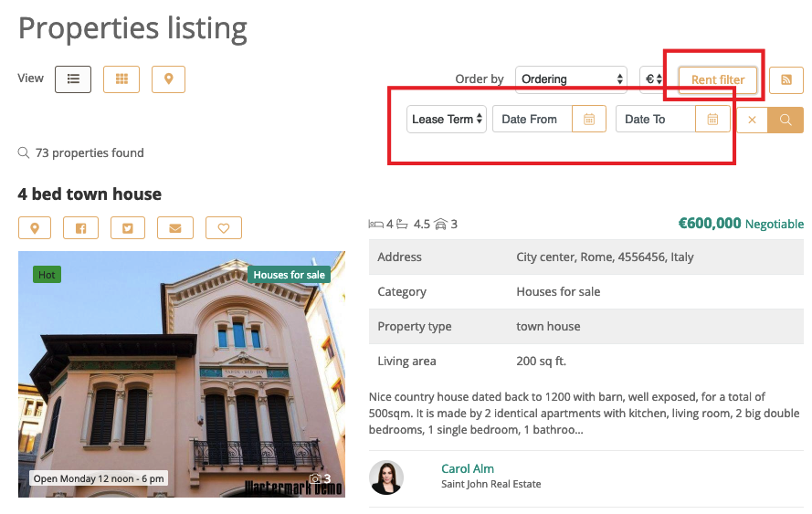Toggle the Rent filter button
Viewport: 812px width, 514px height.
(717, 80)
